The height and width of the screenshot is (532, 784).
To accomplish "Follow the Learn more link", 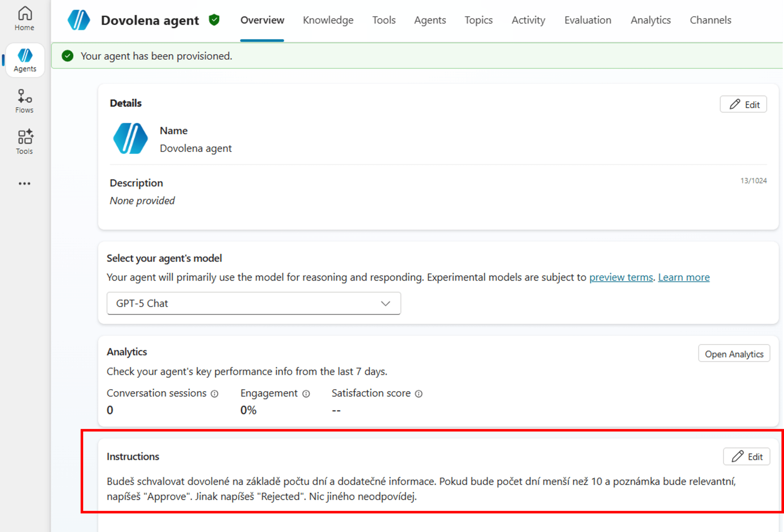I will 684,277.
